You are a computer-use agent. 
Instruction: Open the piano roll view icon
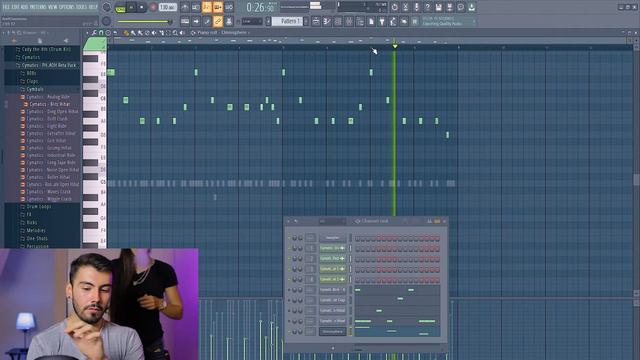click(327, 21)
